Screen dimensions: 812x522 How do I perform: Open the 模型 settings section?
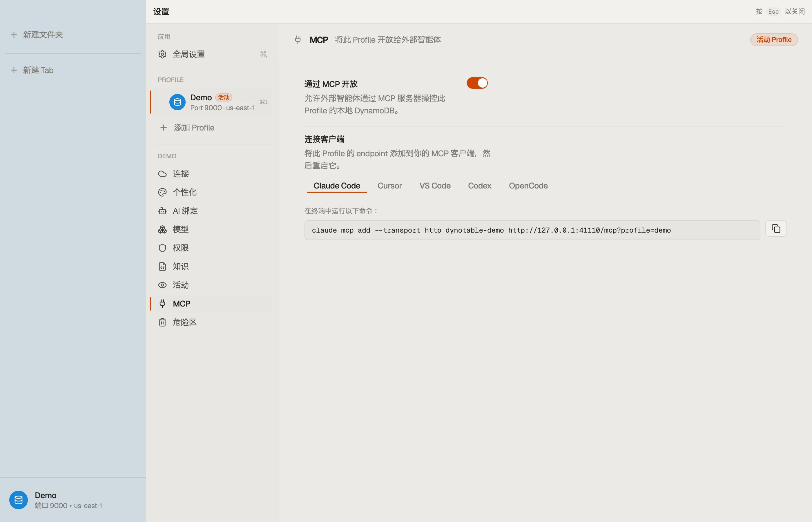tap(212, 229)
